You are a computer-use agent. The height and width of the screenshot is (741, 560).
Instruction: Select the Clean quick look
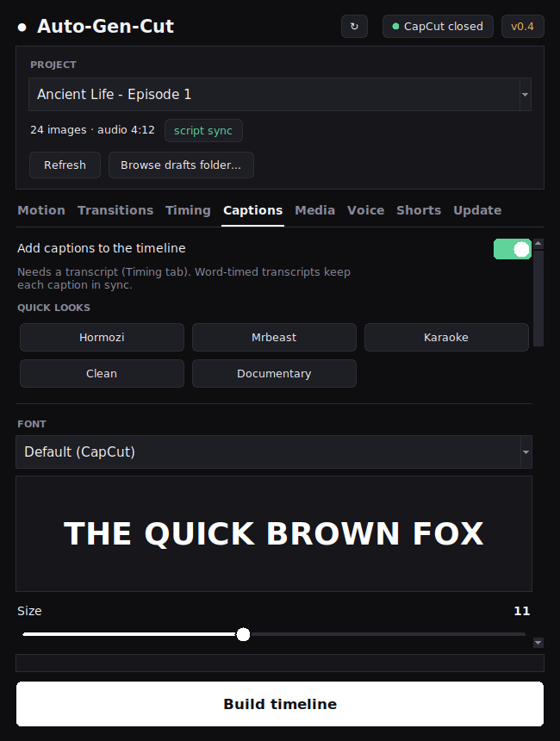102,373
